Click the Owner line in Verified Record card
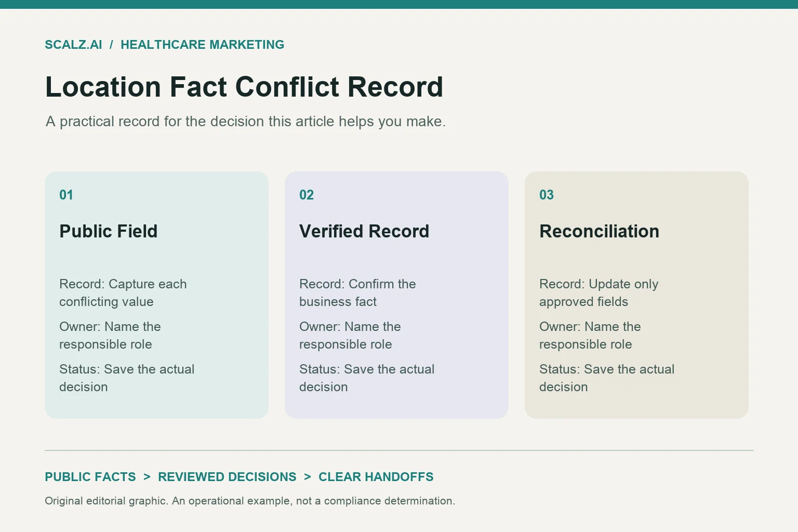This screenshot has width=798, height=532. pyautogui.click(x=350, y=336)
